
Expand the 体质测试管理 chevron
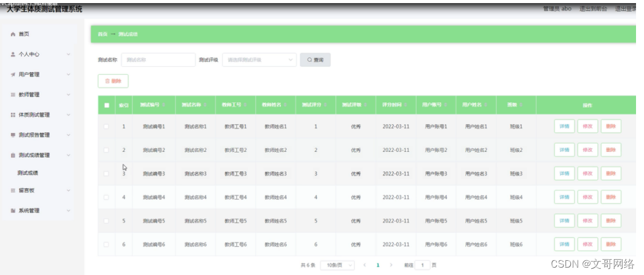(x=69, y=115)
